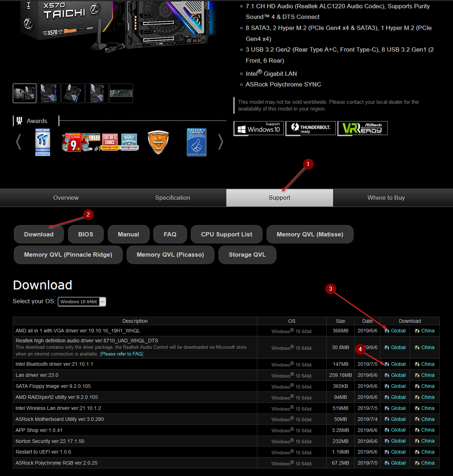Select the fourth motherboard thumbnail
453x476 pixels.
pos(97,93)
